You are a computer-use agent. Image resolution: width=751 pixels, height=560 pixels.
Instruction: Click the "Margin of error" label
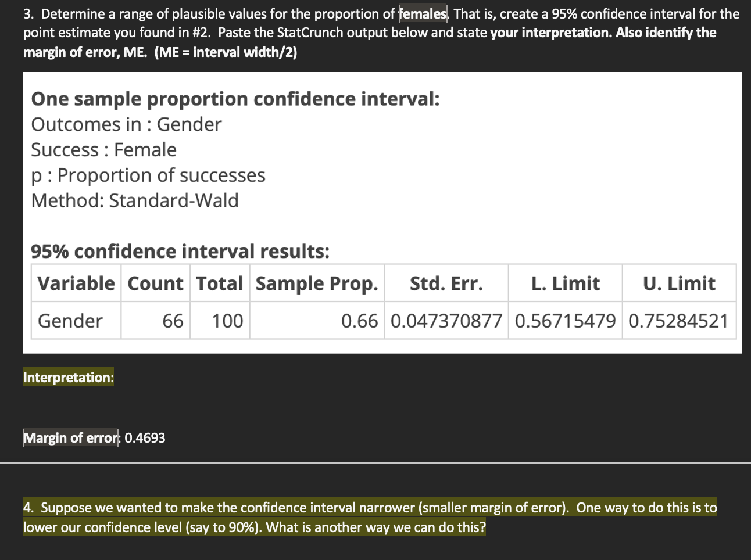(70, 438)
